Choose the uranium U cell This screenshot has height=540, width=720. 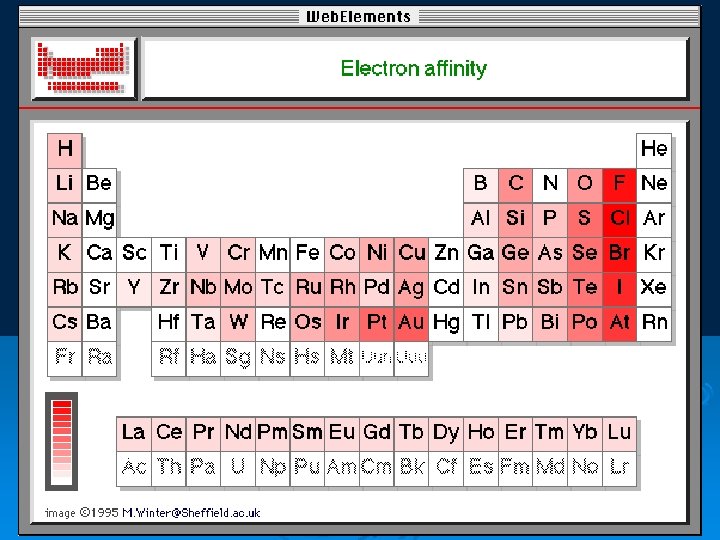click(x=238, y=469)
